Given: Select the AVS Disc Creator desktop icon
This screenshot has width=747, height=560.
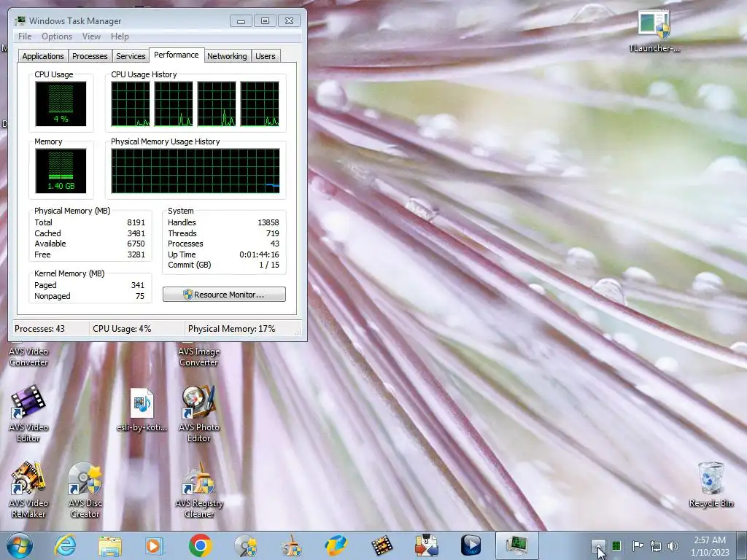Looking at the screenshot, I should click(85, 491).
